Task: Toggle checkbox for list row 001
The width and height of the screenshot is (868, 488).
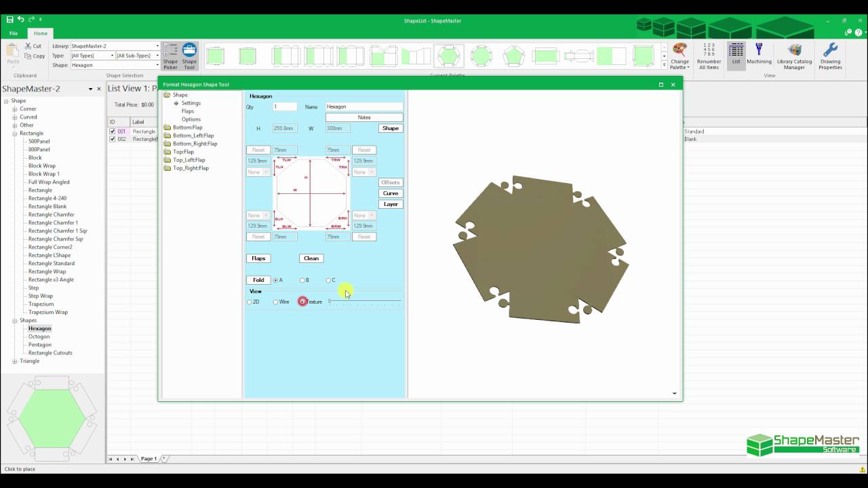Action: coord(113,131)
